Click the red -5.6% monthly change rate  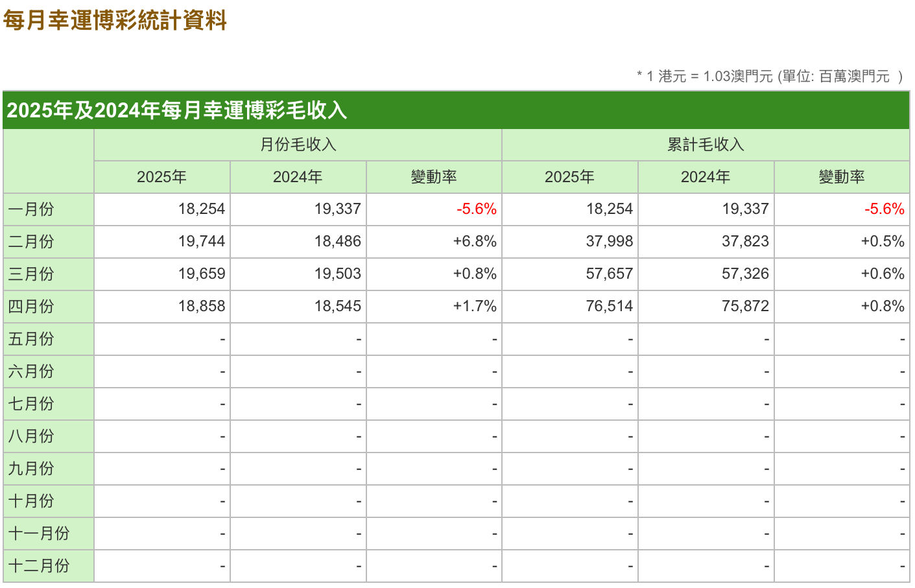477,209
